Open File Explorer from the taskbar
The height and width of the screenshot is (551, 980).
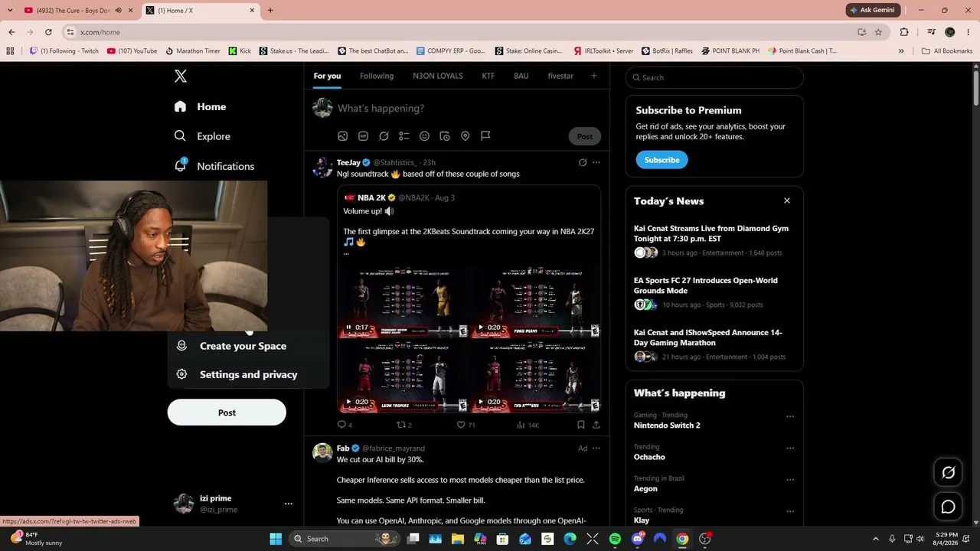[458, 539]
